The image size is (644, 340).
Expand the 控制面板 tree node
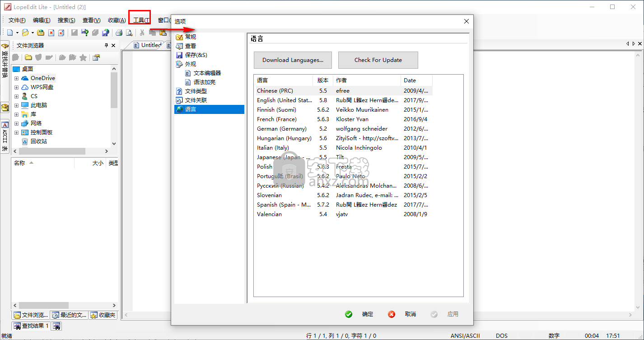(x=16, y=132)
